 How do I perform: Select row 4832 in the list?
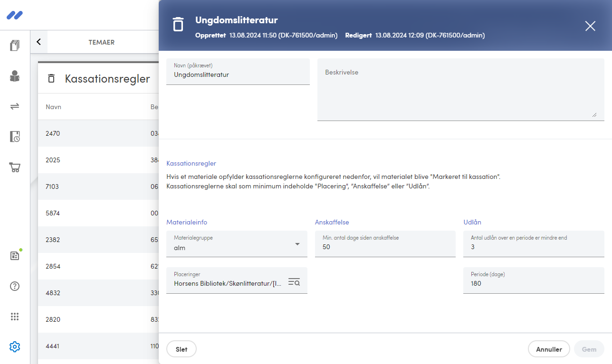98,293
